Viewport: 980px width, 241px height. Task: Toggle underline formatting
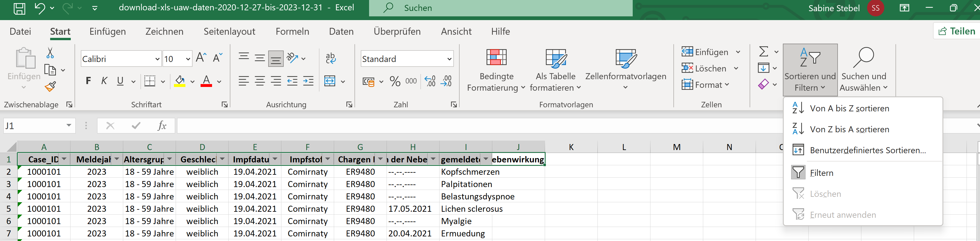click(120, 81)
